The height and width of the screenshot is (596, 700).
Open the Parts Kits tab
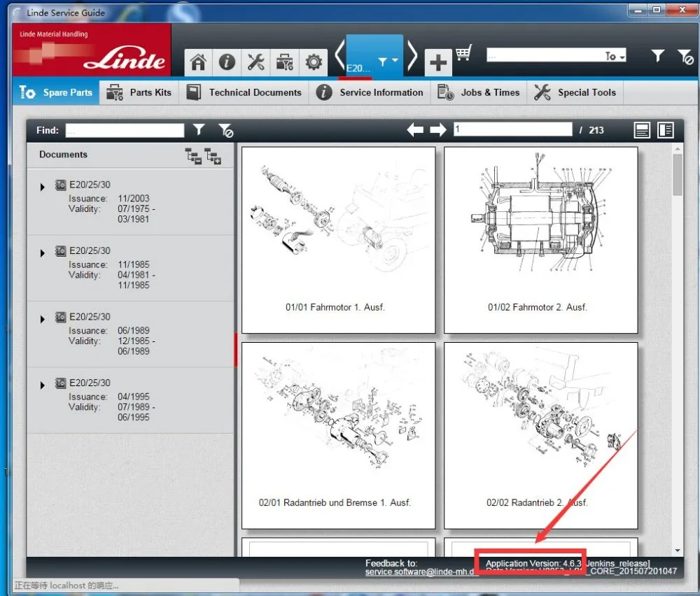pos(139,92)
